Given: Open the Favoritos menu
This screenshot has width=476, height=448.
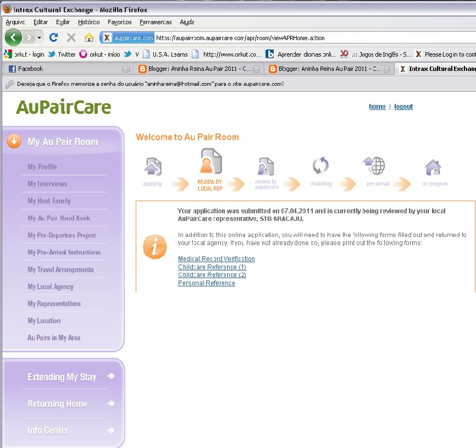Looking at the screenshot, I should pyautogui.click(x=120, y=22).
